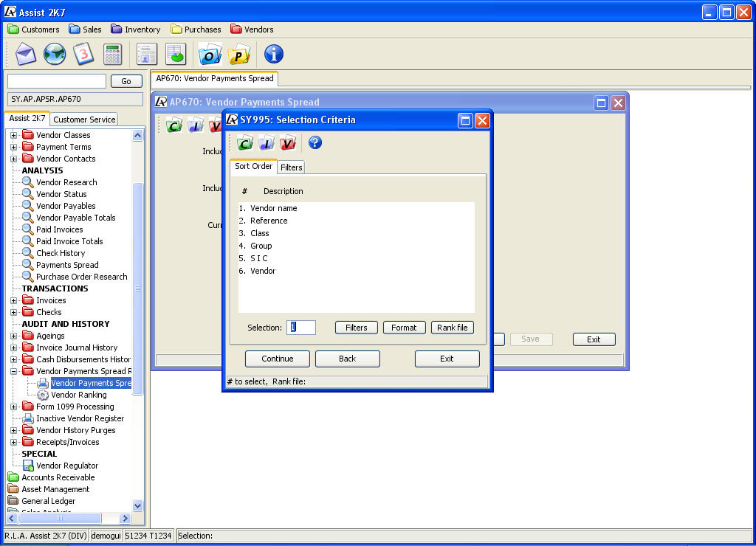This screenshot has width=756, height=546.
Task: Switch to Filters tab in dialog
Action: click(291, 167)
